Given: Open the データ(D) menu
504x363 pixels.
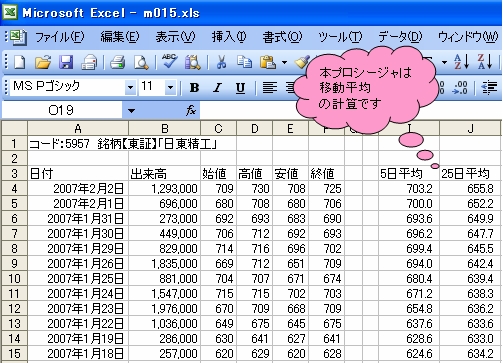Looking at the screenshot, I should [x=400, y=37].
